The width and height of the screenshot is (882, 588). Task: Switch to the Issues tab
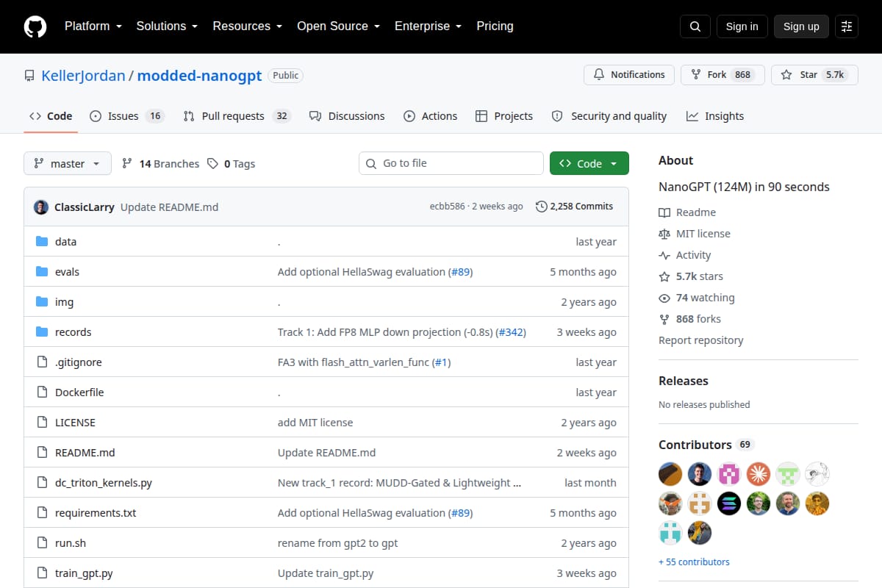pyautogui.click(x=126, y=116)
